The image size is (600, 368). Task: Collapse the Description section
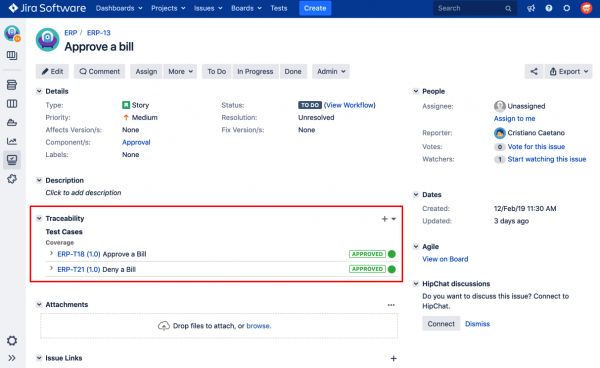click(x=39, y=180)
